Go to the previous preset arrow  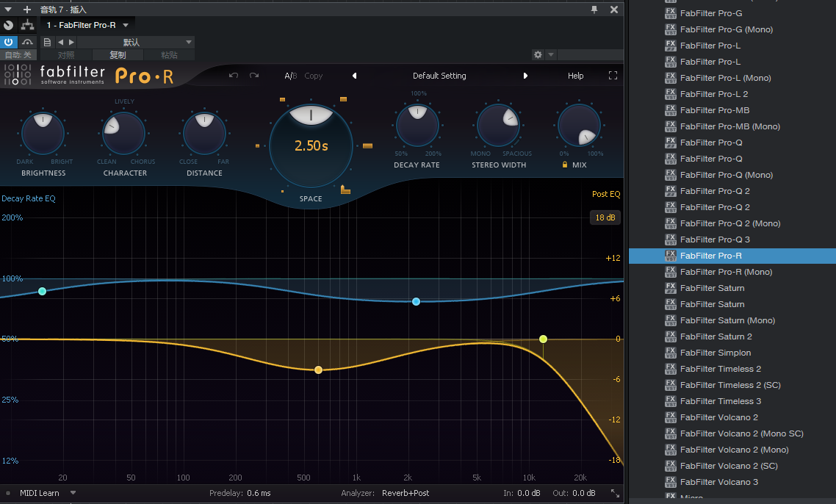[x=354, y=76]
